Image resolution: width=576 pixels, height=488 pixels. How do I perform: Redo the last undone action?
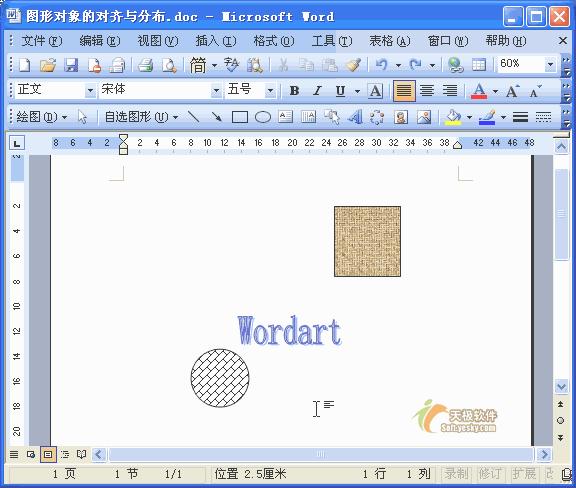click(x=416, y=65)
